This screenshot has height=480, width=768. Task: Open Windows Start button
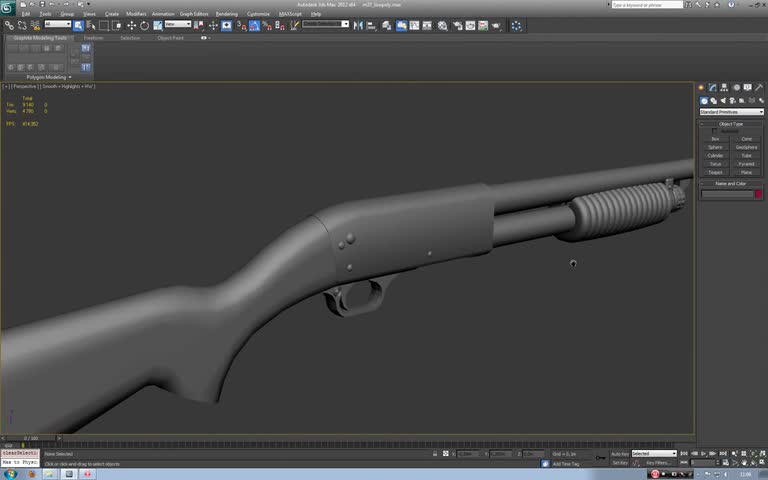click(11, 474)
